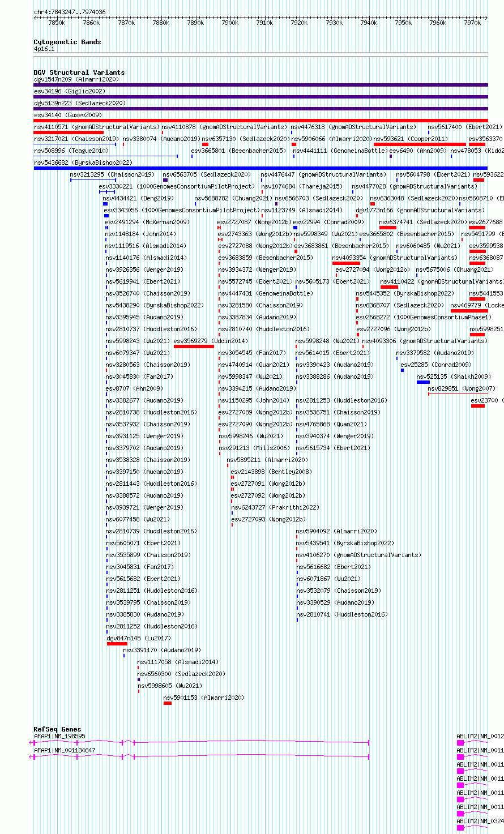Select the nsv5439541 (ByrskaBishop2022) label
This screenshot has width=504, height=834.
click(345, 543)
